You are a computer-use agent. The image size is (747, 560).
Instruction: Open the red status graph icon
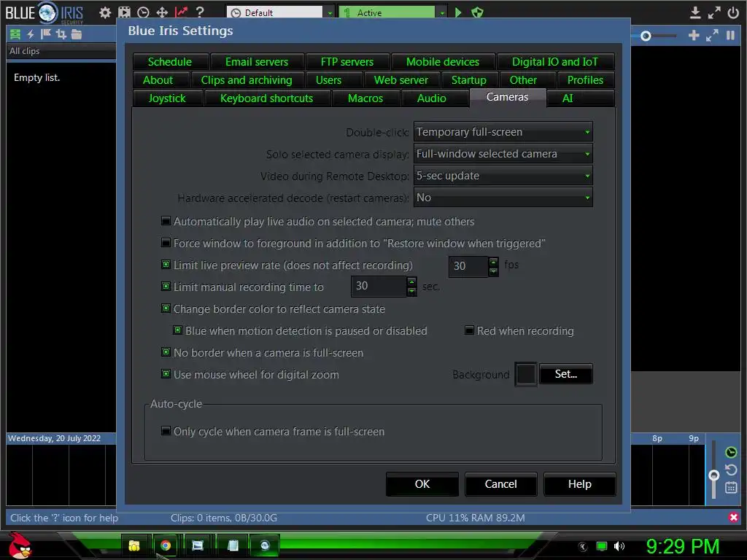click(x=181, y=12)
